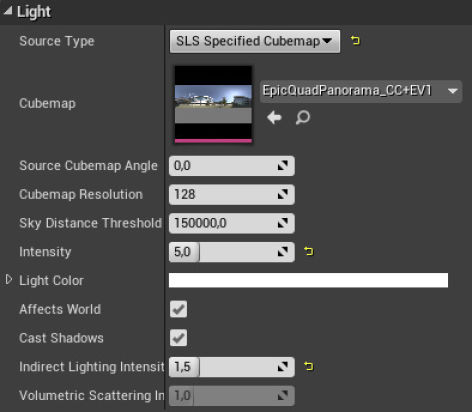Select the Cubemap panorama thumbnail
The image size is (472, 412).
[213, 104]
